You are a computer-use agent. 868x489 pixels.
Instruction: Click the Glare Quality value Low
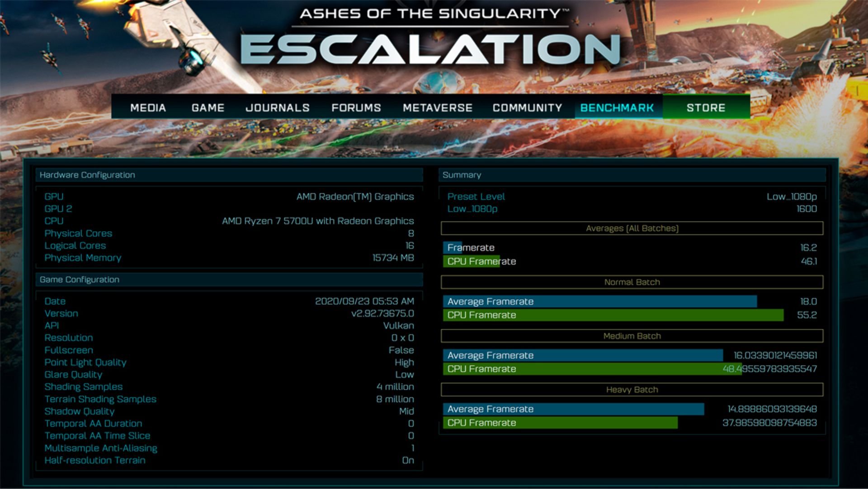click(404, 375)
